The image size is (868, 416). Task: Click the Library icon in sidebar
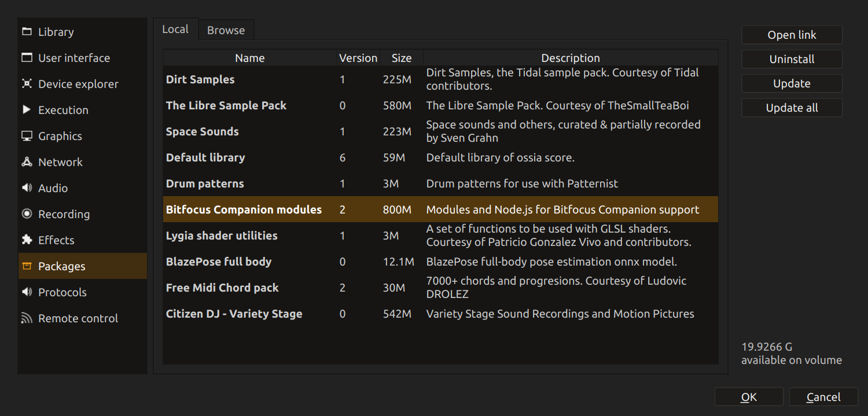[27, 32]
